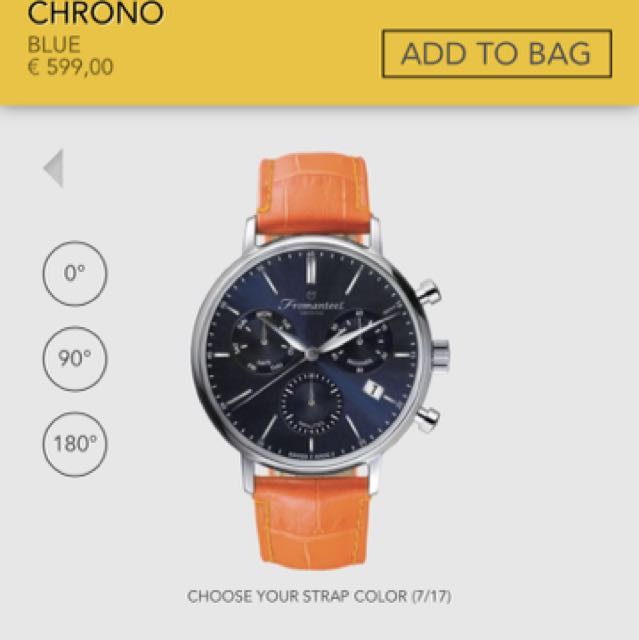
Task: Tap the left subdial on watch
Action: click(x=264, y=341)
